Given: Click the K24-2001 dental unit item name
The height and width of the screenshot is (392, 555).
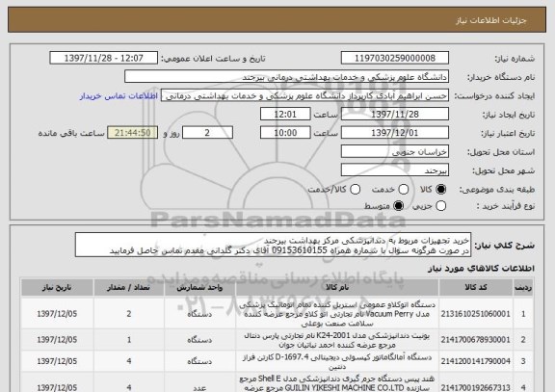Looking at the screenshot, I should 337,340.
